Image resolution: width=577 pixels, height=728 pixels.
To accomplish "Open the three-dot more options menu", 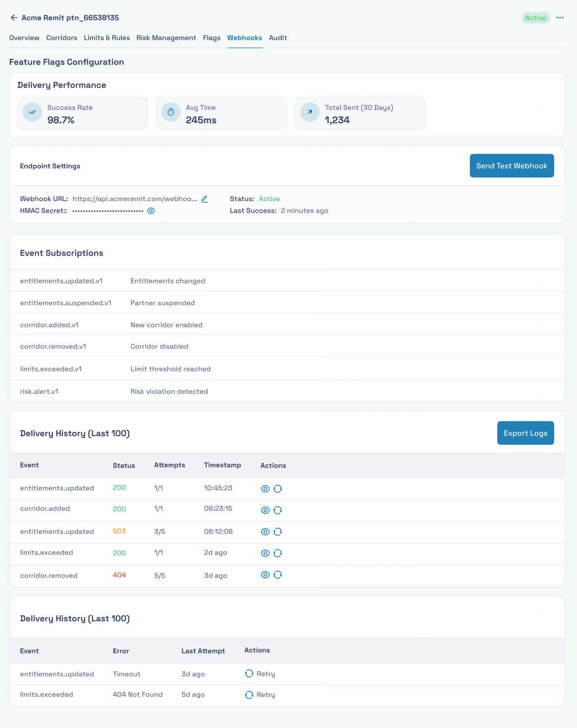I will point(560,18).
